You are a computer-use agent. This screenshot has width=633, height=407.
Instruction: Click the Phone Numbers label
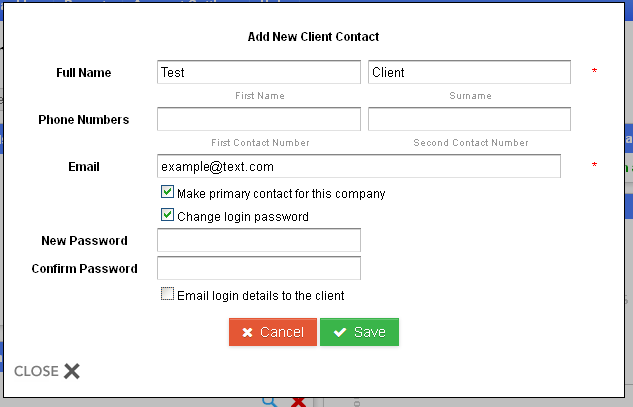click(x=84, y=120)
